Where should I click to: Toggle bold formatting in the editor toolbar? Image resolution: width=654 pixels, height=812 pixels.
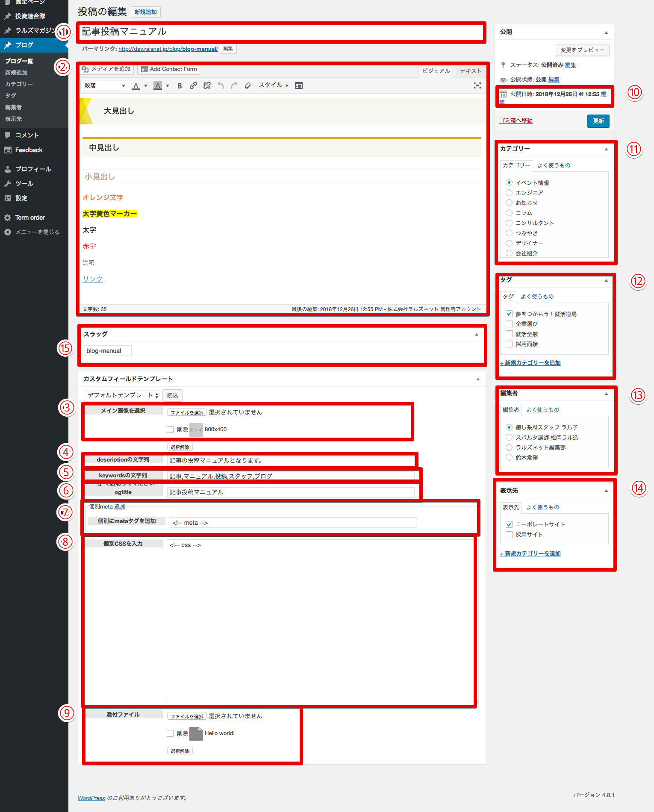(180, 86)
